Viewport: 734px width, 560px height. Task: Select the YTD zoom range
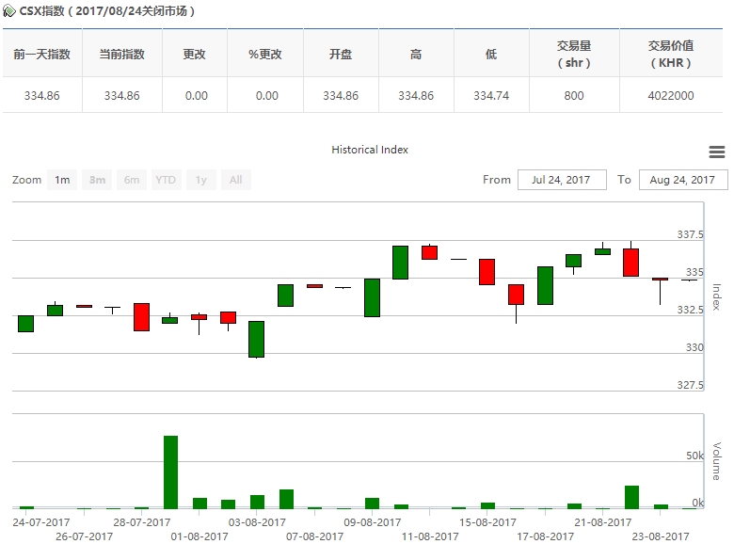point(166,180)
